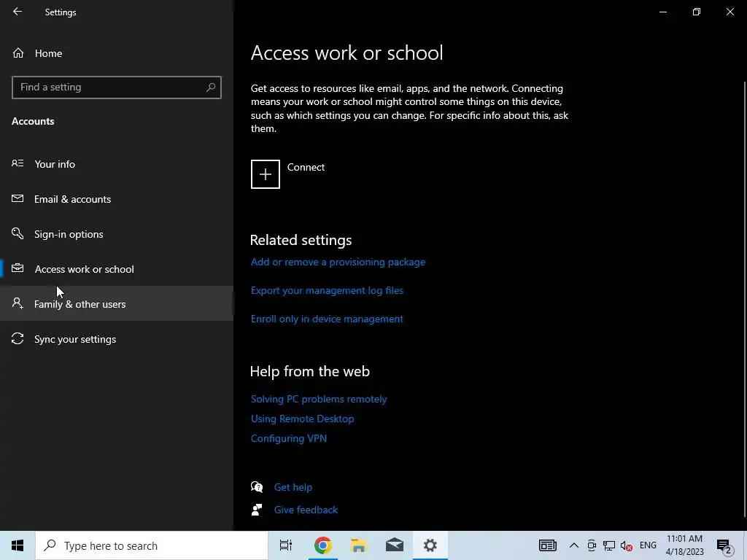
Task: Go back using the Settings back arrow
Action: pyautogui.click(x=18, y=12)
